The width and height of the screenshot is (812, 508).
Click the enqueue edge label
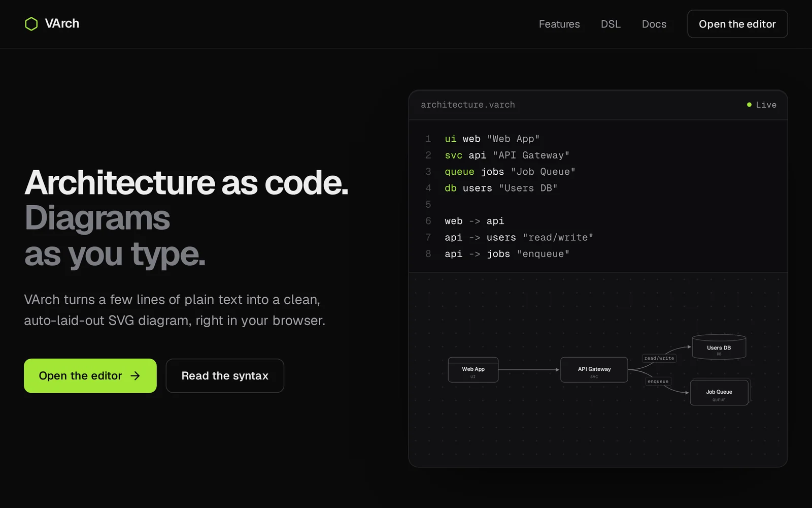(x=658, y=382)
